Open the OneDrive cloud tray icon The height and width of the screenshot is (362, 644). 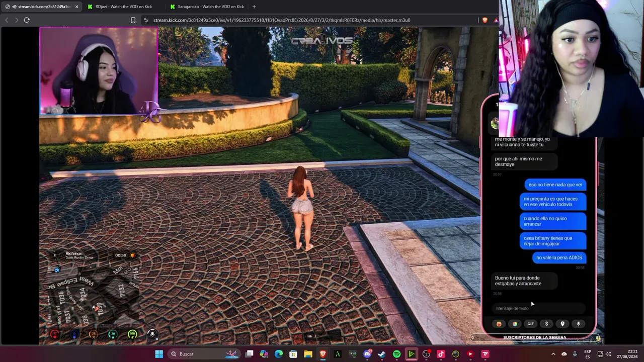pos(564,354)
